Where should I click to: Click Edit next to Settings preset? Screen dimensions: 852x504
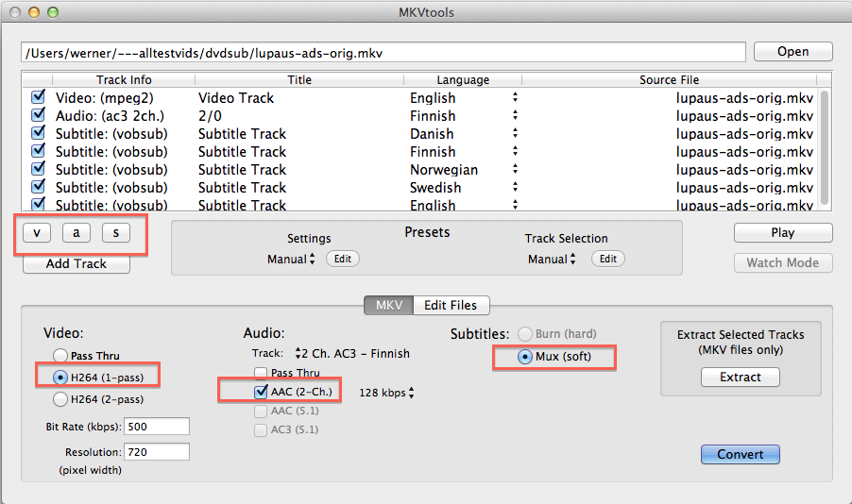(x=343, y=259)
